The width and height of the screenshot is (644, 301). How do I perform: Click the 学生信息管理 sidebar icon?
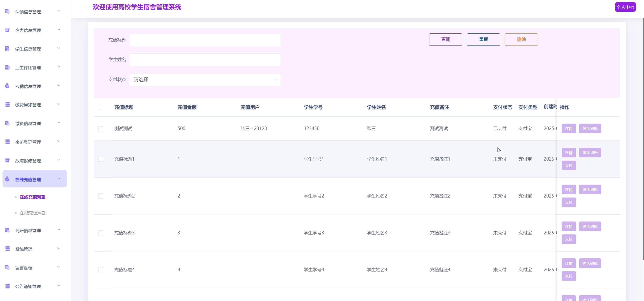click(x=7, y=49)
